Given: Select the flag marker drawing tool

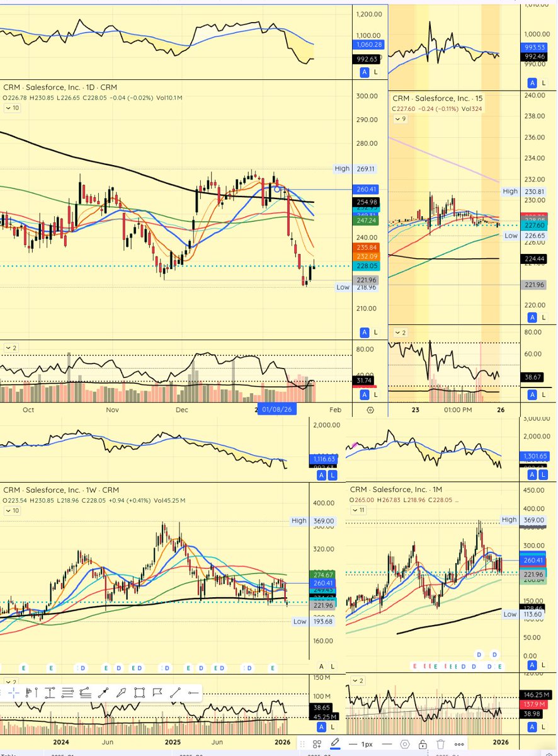Looking at the screenshot, I should [x=157, y=692].
